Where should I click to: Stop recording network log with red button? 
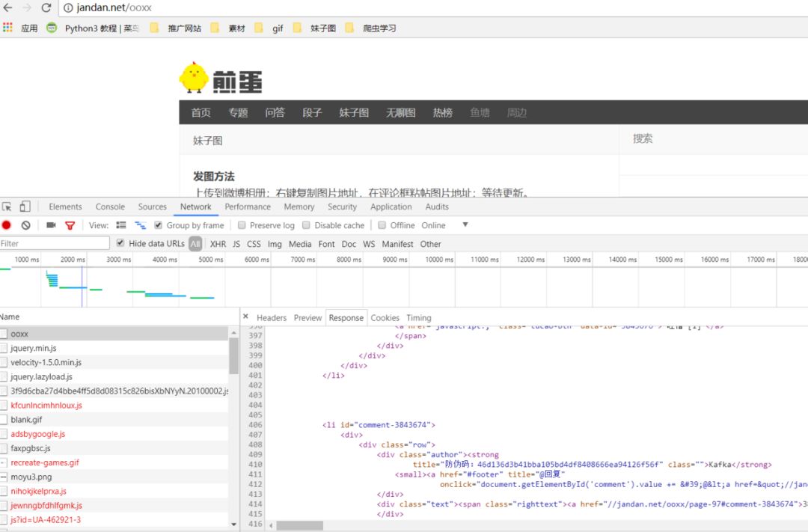[x=7, y=225]
